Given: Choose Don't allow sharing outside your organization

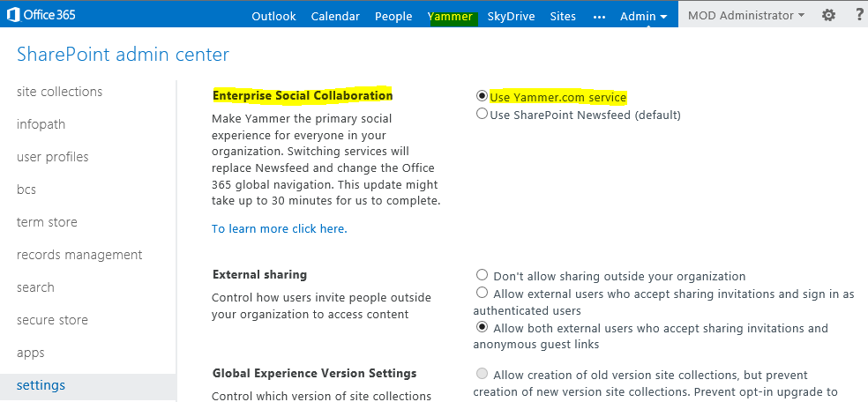Looking at the screenshot, I should coord(482,275).
